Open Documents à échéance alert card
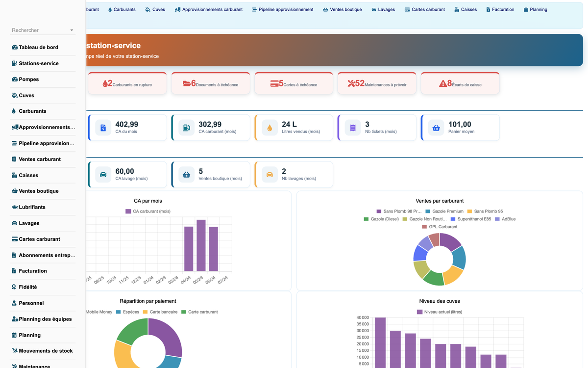 click(211, 83)
